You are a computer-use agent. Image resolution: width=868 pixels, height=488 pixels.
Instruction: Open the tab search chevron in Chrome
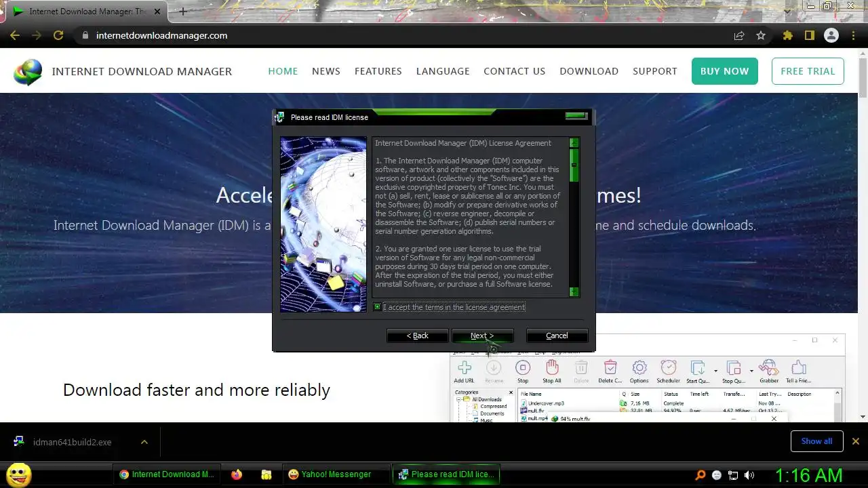pyautogui.click(x=787, y=12)
